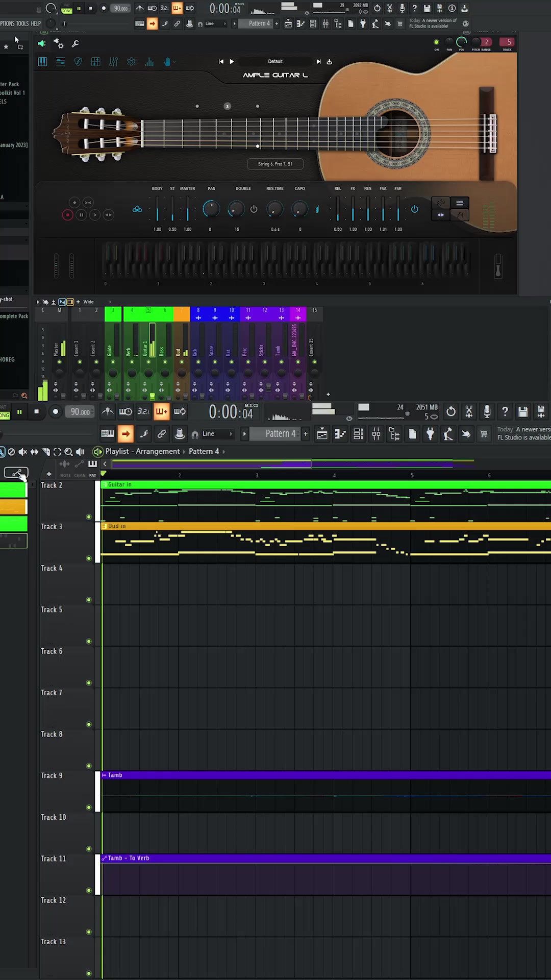Click the tempo tapper metronome icon in large toolbar
Screen dimensions: 551x980
coord(107,411)
